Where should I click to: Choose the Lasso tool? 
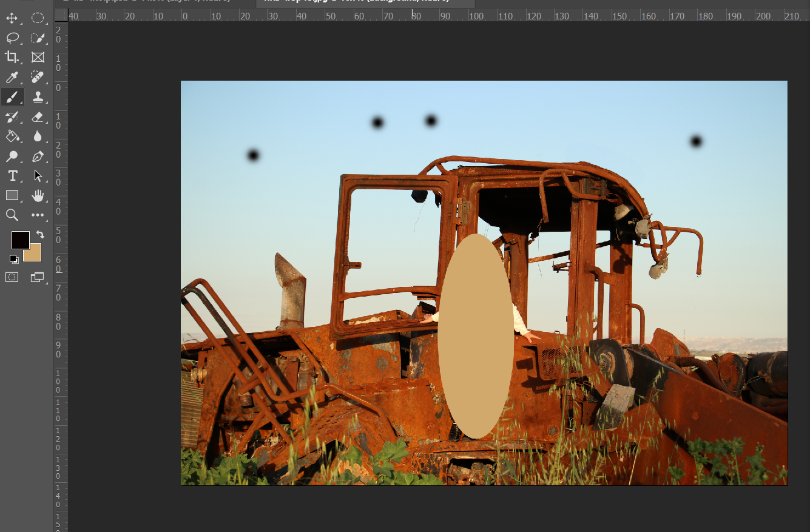pyautogui.click(x=12, y=38)
